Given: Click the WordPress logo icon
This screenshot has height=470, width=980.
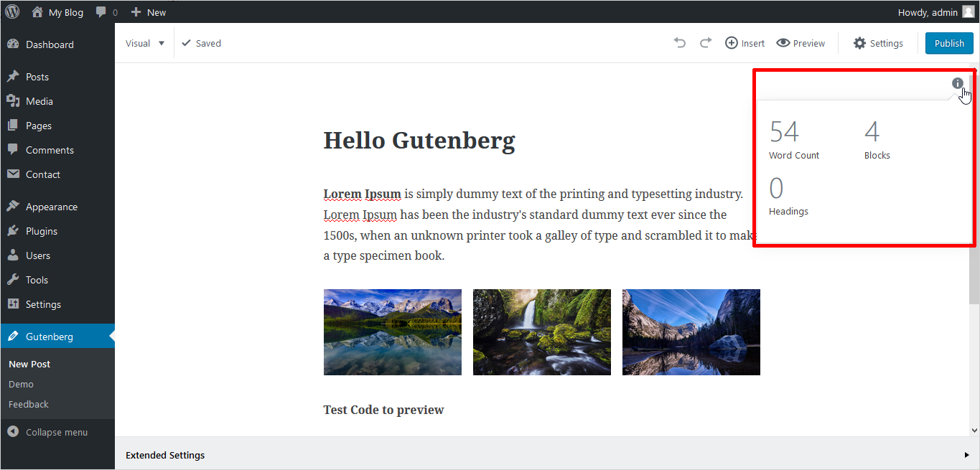Looking at the screenshot, I should click(x=12, y=11).
